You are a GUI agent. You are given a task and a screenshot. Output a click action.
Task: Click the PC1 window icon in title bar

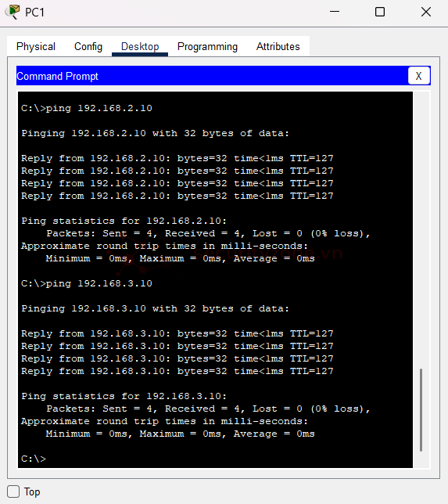click(13, 12)
